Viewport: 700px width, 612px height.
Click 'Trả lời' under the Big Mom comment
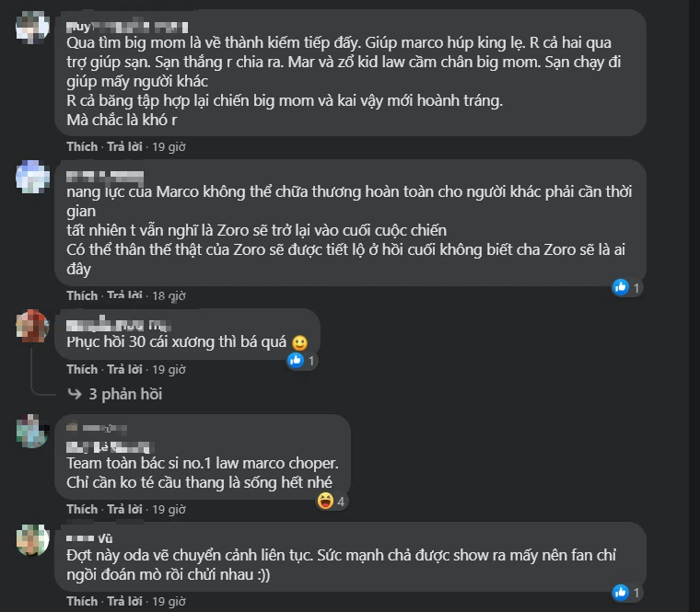point(124,146)
